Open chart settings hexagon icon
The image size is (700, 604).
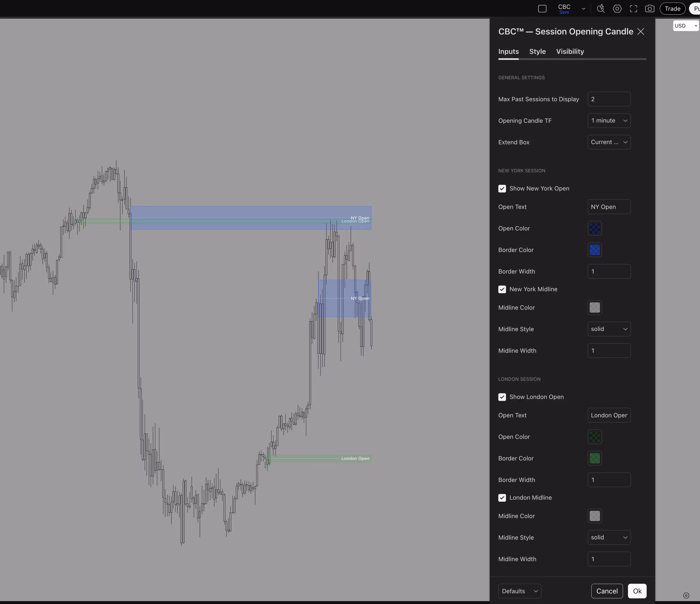[617, 9]
